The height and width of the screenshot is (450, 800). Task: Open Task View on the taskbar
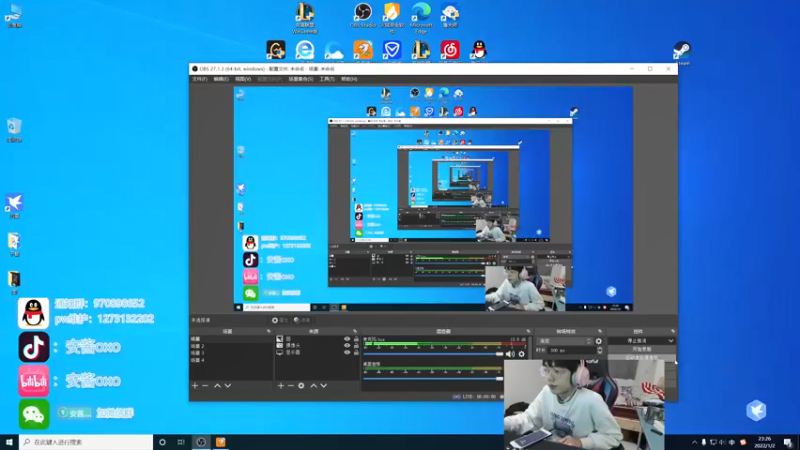[x=181, y=442]
